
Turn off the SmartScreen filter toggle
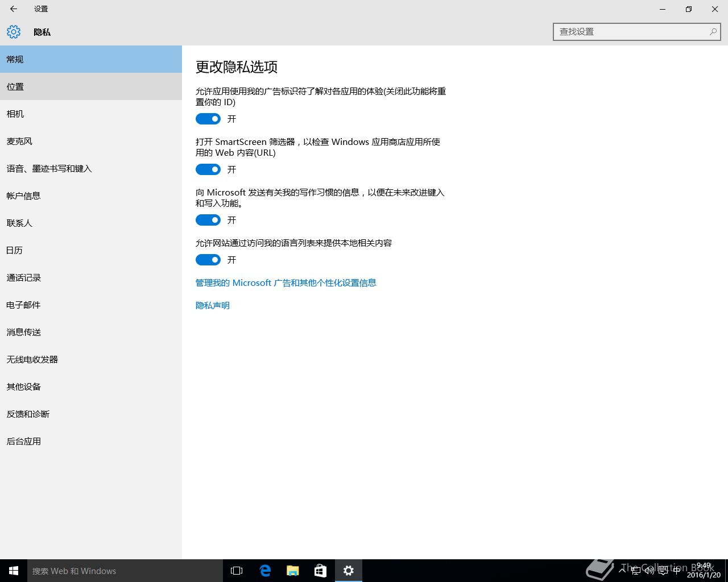(208, 169)
